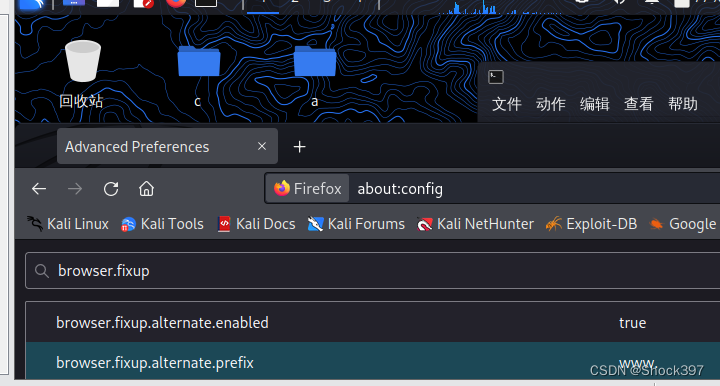Screen dimensions: 720x386
Task: Open the 编辑 menu in terminal
Action: [595, 104]
